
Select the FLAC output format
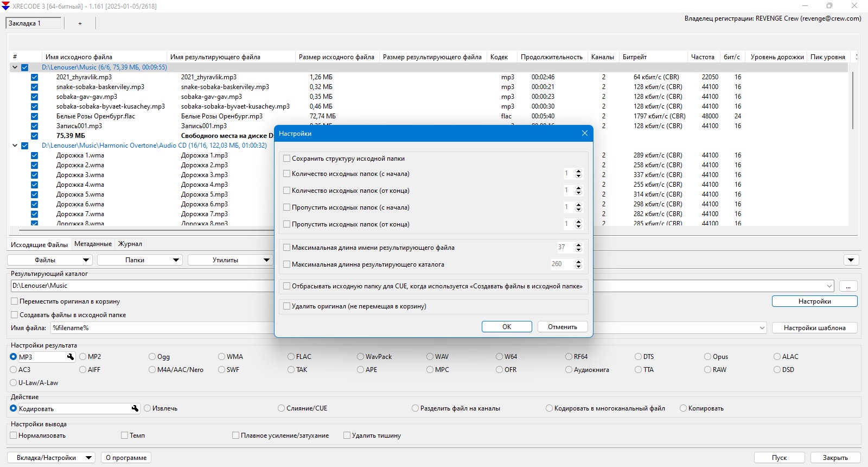pos(291,357)
